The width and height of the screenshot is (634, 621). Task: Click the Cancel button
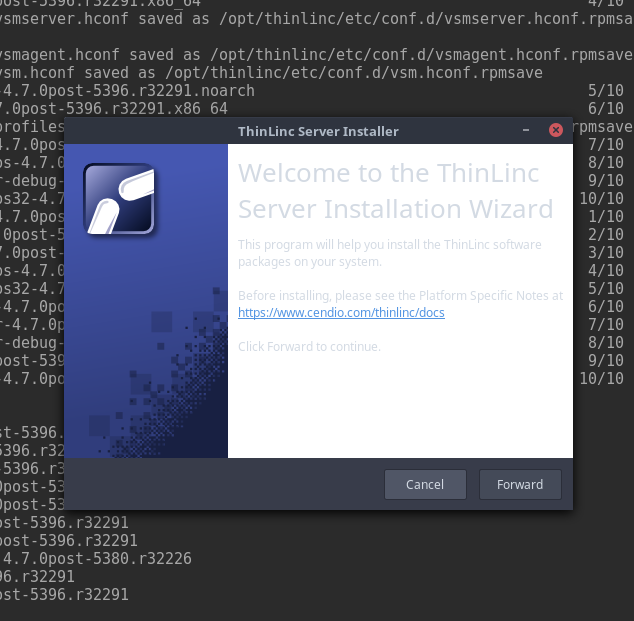pyautogui.click(x=425, y=484)
